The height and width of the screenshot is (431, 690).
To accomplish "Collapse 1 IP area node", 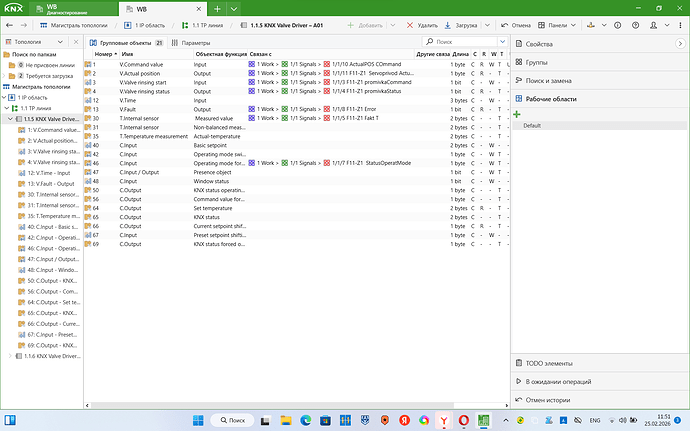I will pos(4,97).
